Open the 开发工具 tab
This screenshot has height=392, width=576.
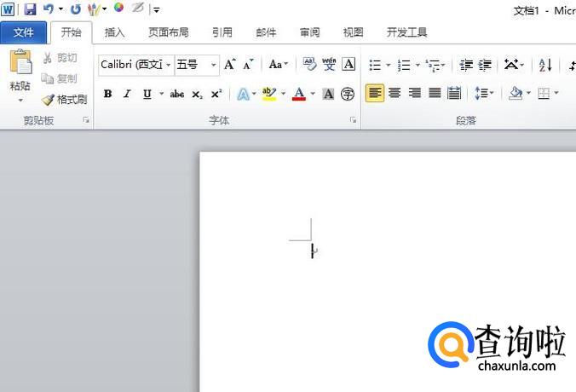pos(406,32)
